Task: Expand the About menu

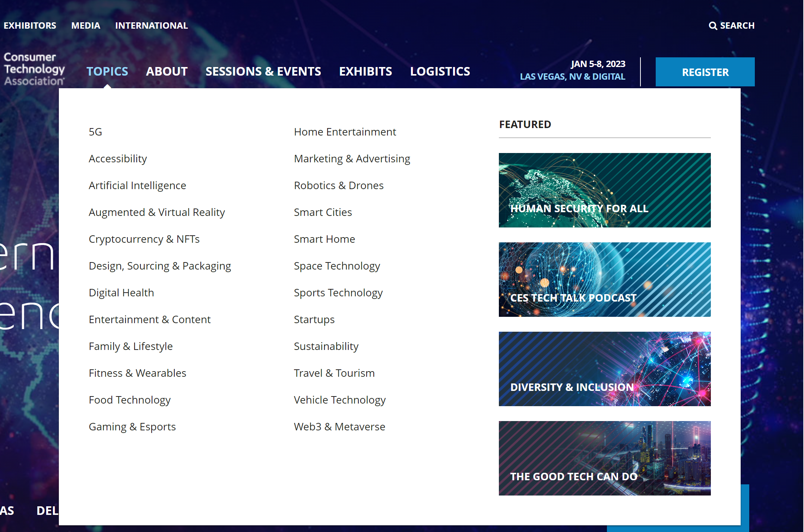Action: [167, 71]
